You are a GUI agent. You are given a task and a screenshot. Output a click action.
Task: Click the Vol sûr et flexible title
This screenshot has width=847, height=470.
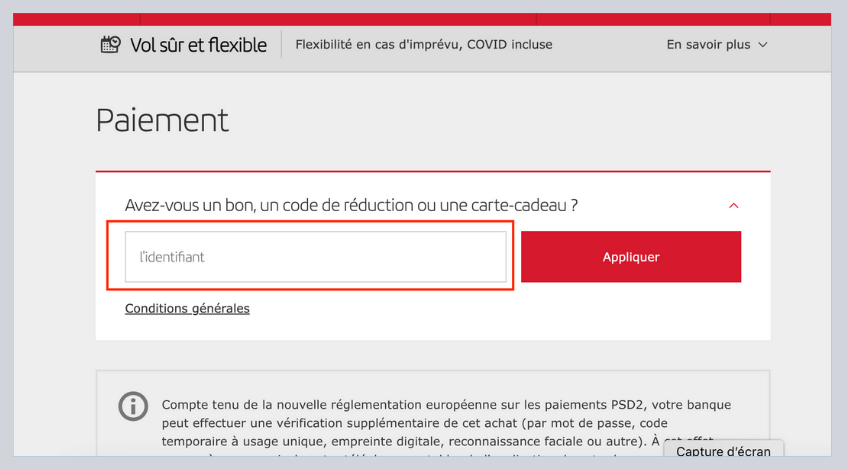[198, 45]
